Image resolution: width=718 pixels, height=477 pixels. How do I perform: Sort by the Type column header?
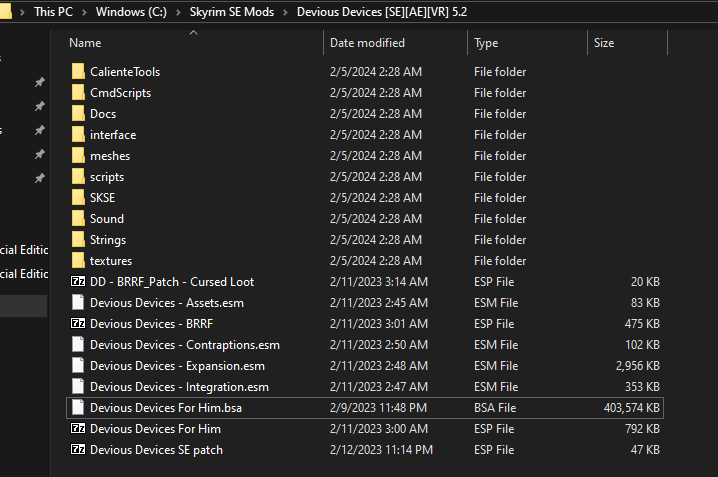(x=486, y=43)
